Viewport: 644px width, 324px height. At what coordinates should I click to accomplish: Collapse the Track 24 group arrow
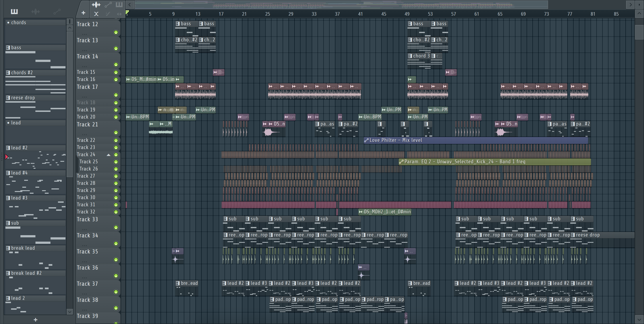tap(108, 155)
